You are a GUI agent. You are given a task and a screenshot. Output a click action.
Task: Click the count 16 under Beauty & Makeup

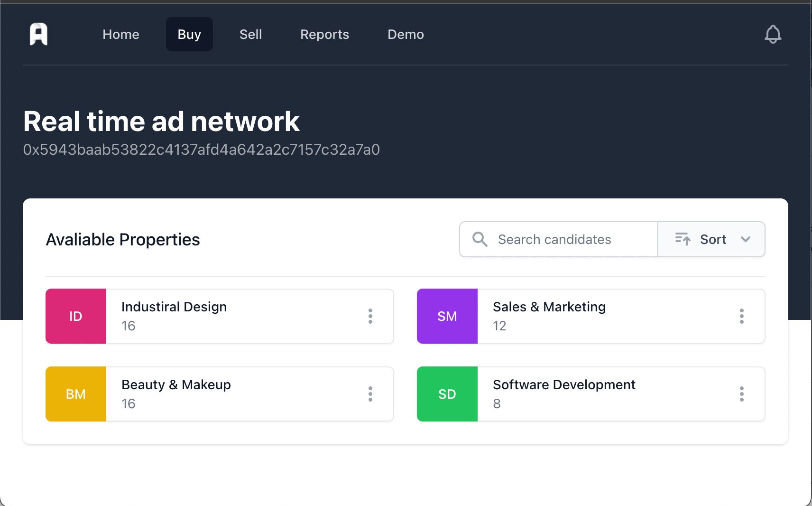[x=129, y=403]
